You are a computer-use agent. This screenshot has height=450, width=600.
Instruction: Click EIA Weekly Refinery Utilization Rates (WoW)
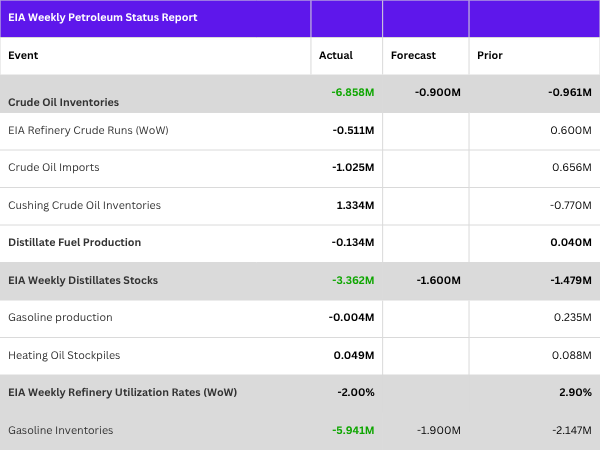(122, 392)
